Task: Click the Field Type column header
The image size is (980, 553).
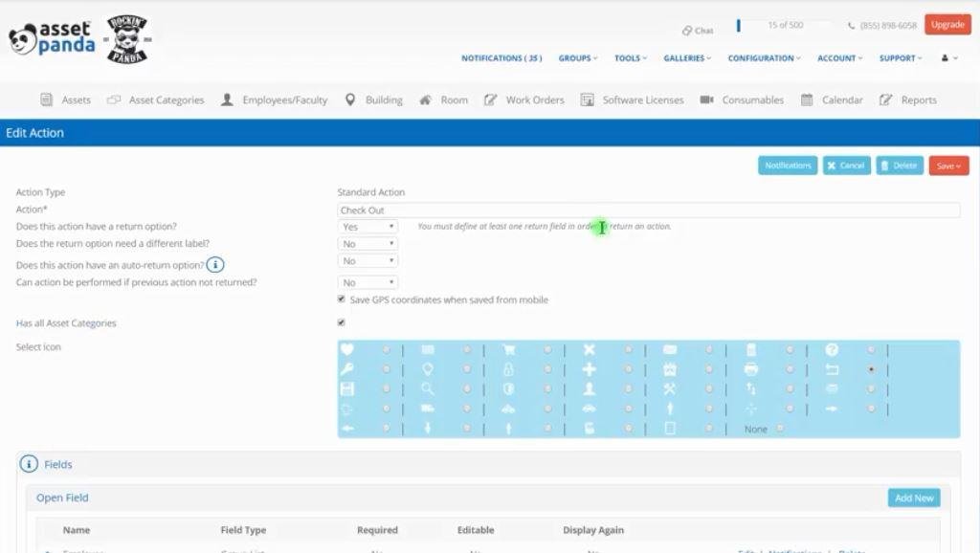Action: pos(243,530)
